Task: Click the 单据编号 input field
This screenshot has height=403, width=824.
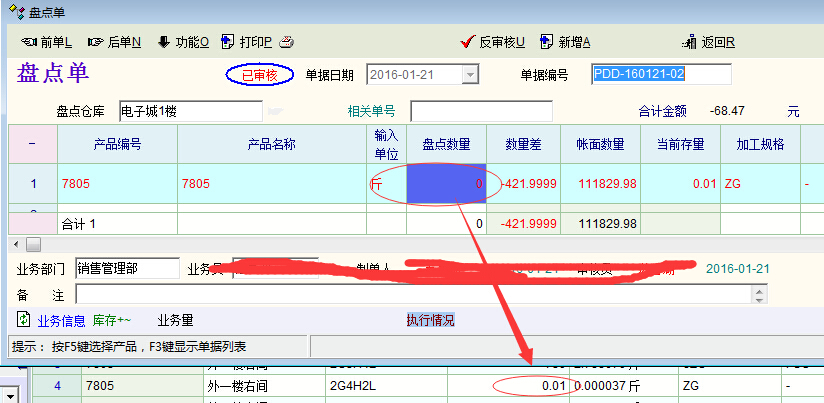Action: point(661,75)
